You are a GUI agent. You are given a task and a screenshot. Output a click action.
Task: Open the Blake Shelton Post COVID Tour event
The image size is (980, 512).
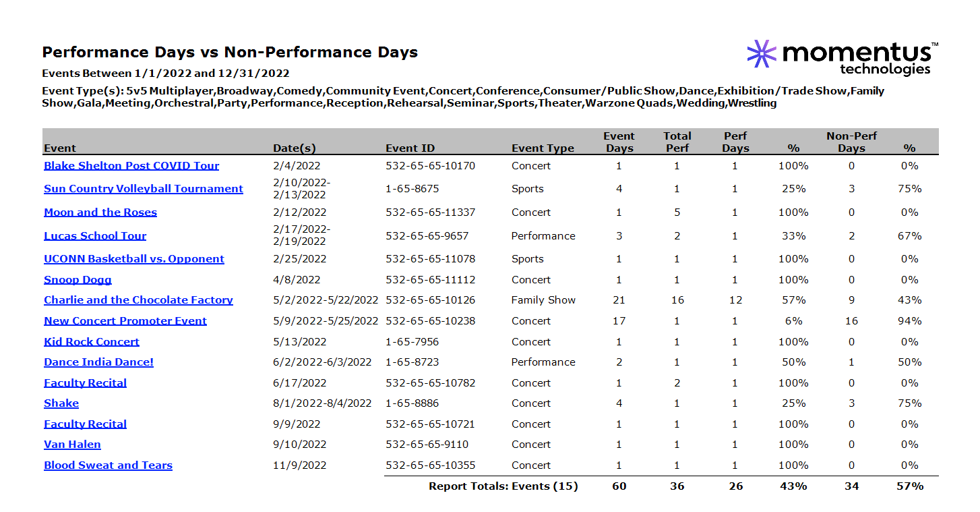[131, 165]
